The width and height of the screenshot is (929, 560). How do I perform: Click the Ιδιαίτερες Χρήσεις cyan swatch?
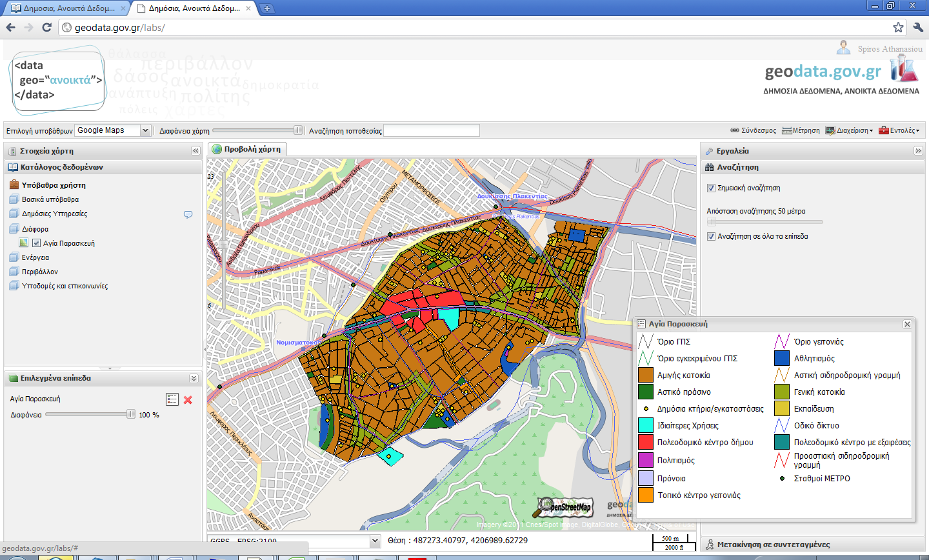click(x=646, y=425)
